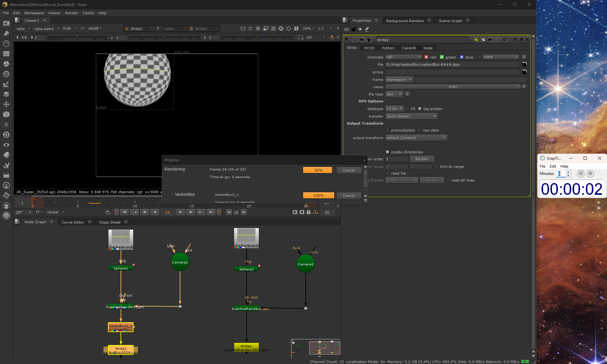Open the Render menu
The width and height of the screenshot is (607, 364).
(x=72, y=13)
